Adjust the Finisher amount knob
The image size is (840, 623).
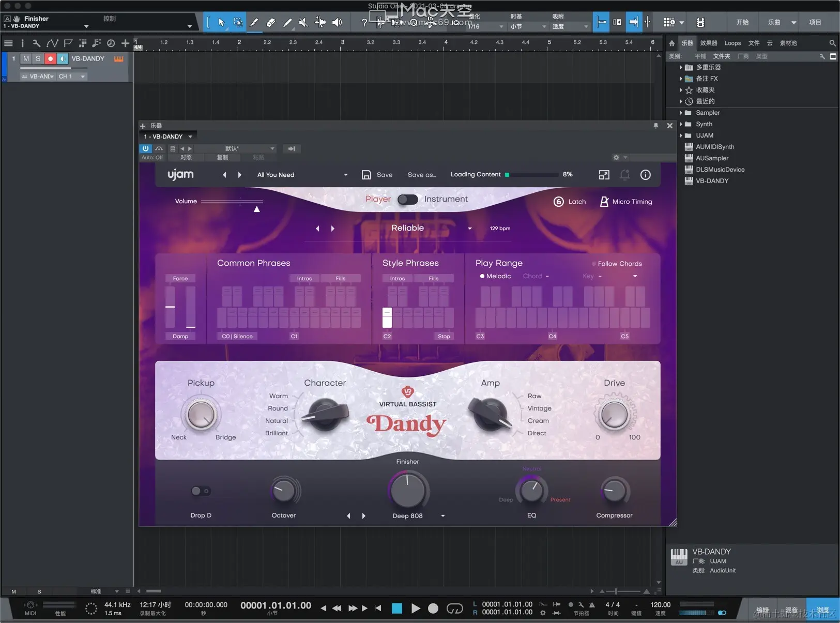tap(407, 490)
